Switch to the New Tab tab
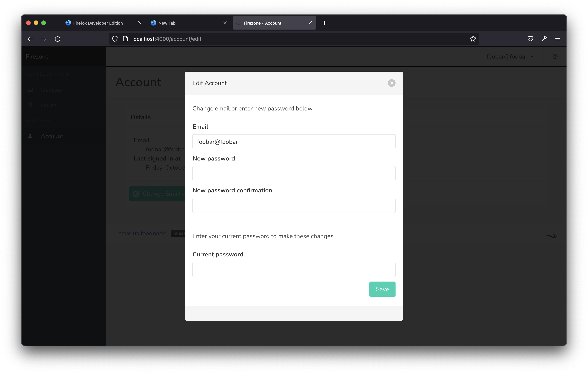Screen dimensions: 588x374 point(167,23)
